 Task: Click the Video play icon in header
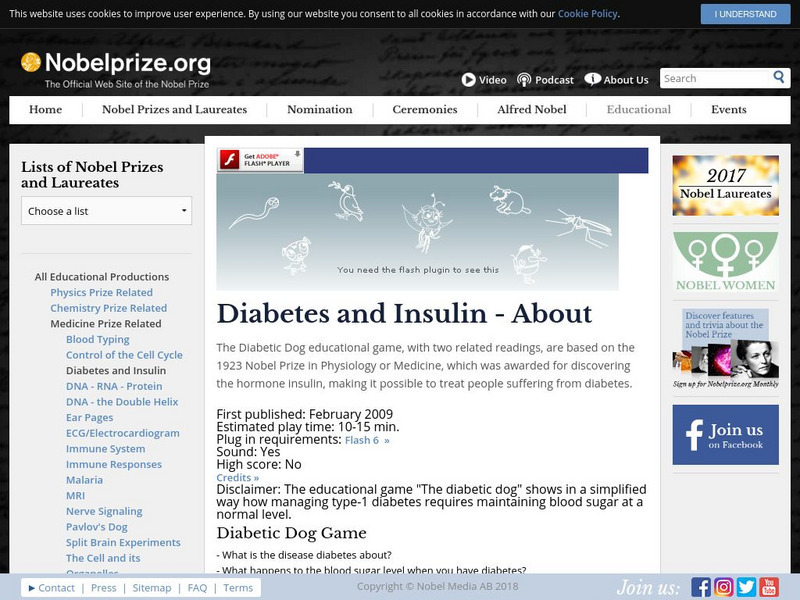point(470,79)
